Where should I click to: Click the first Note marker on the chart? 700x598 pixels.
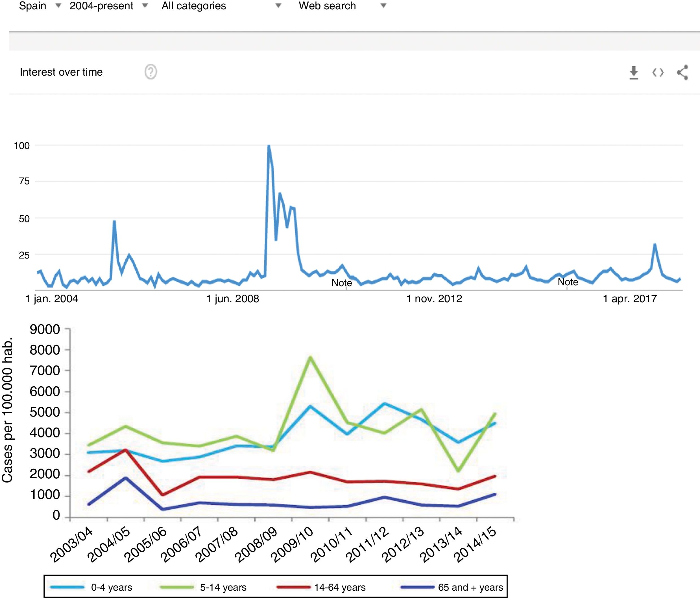pos(342,282)
